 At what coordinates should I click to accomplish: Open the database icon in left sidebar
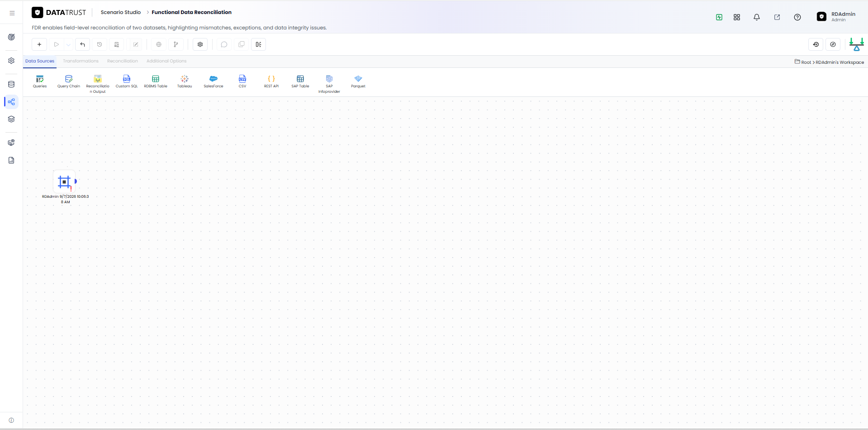tap(11, 84)
